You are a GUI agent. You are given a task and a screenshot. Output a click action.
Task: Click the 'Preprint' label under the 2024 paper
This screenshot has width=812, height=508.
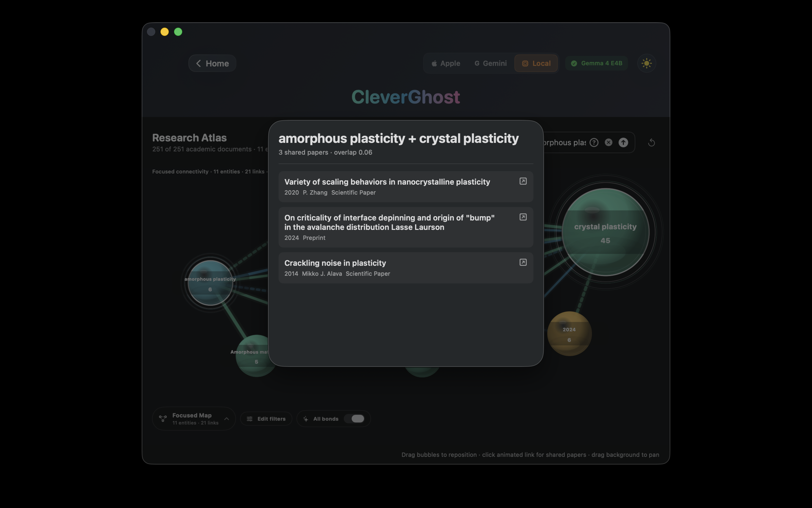314,238
